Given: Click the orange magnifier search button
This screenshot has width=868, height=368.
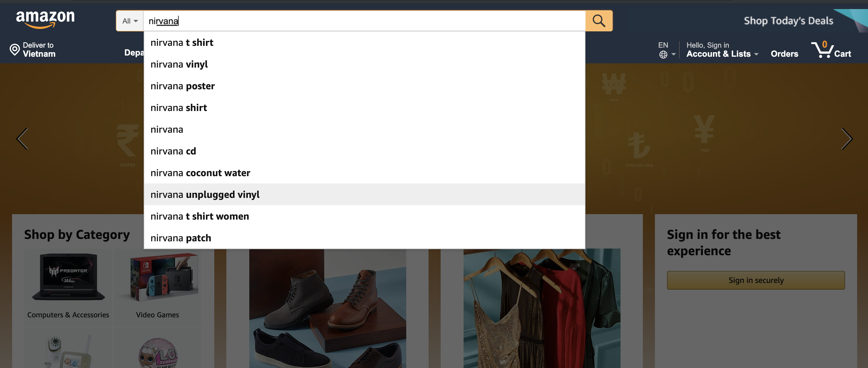Looking at the screenshot, I should click(598, 21).
